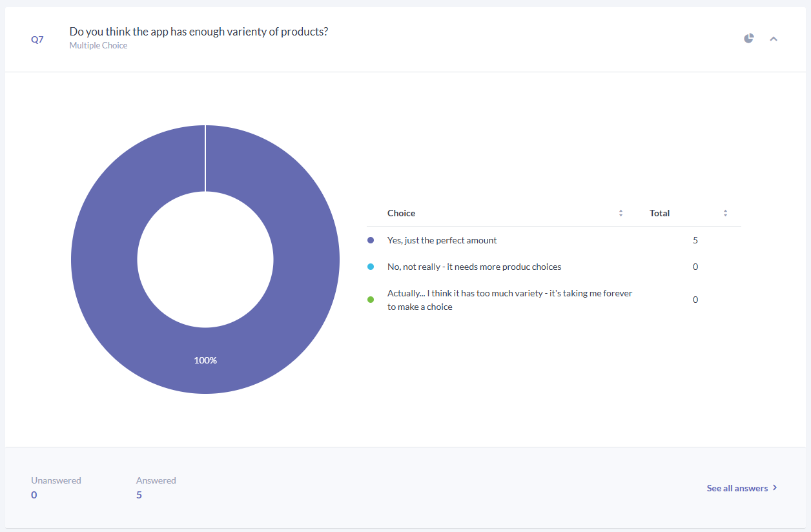Image resolution: width=811 pixels, height=532 pixels.
Task: Click the Choice column header
Action: (x=402, y=213)
